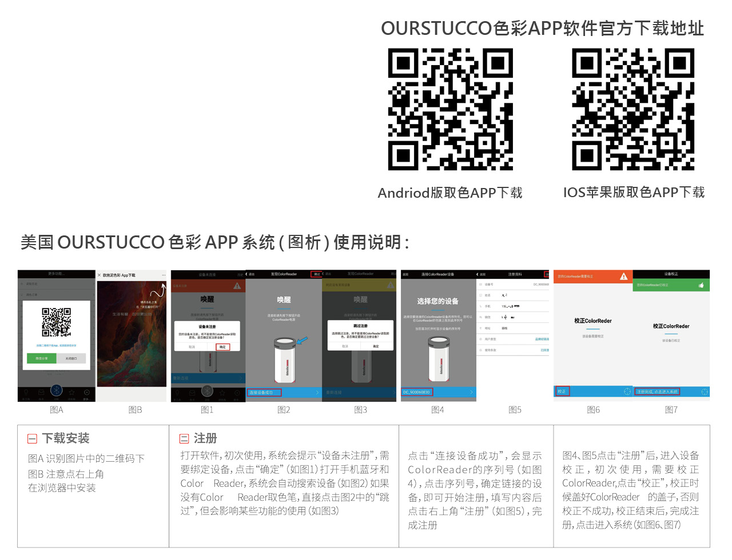Tap the 设备号 row in 注册资料 form

click(512, 284)
